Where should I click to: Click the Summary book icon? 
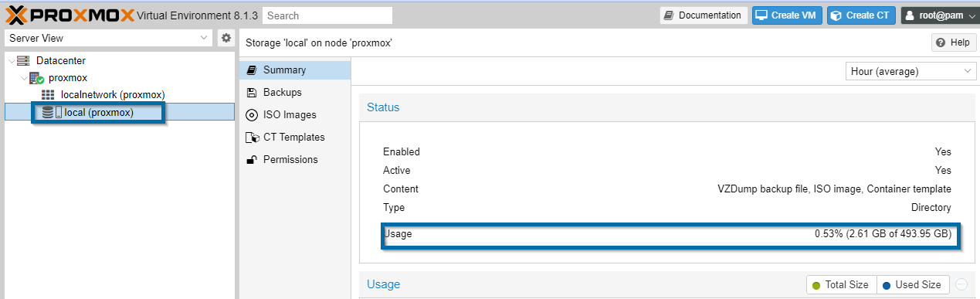251,70
